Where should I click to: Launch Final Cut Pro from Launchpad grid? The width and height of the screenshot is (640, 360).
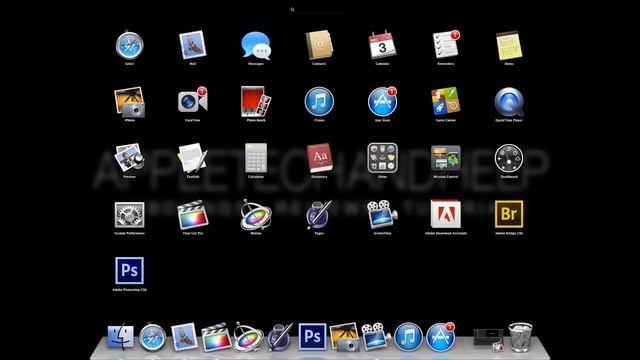point(193,215)
